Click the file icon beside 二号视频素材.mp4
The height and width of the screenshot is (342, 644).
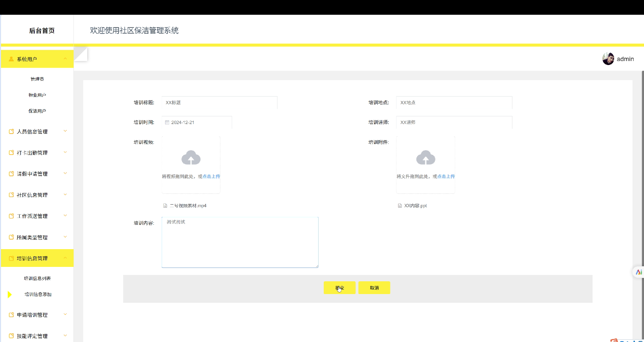pos(165,206)
